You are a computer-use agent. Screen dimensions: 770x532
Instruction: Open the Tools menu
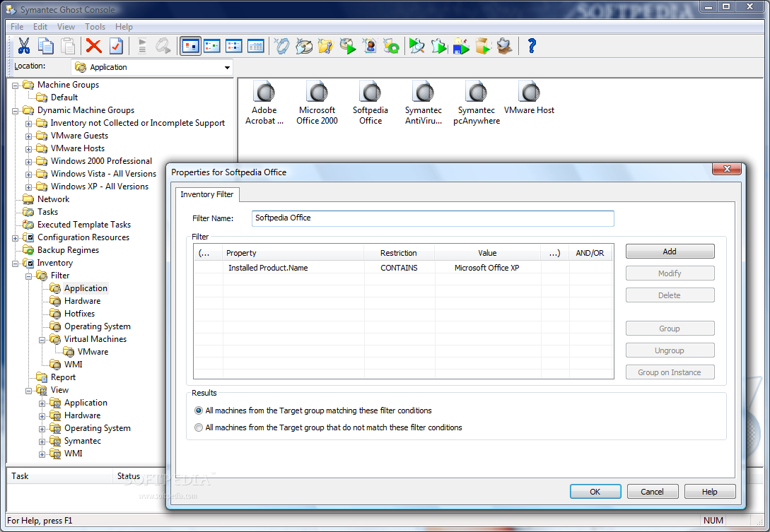95,27
